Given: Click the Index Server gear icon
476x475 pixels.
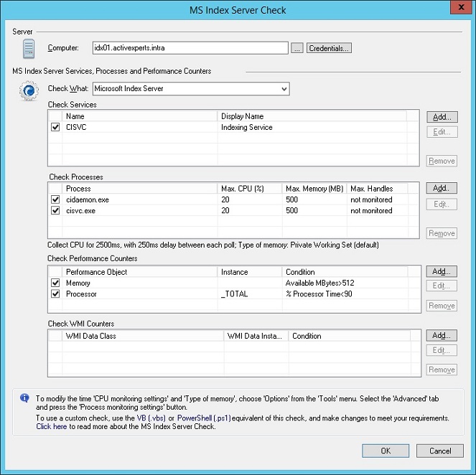Looking at the screenshot, I should click(29, 90).
